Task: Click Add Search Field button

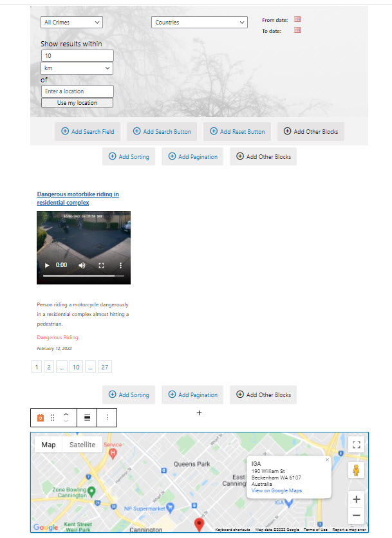Action: 88,131
